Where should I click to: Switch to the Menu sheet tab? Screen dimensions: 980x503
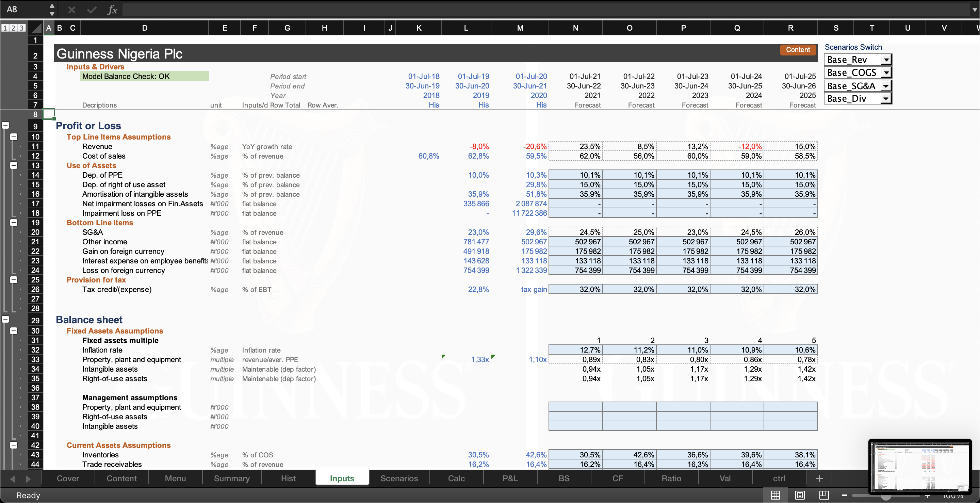point(175,478)
